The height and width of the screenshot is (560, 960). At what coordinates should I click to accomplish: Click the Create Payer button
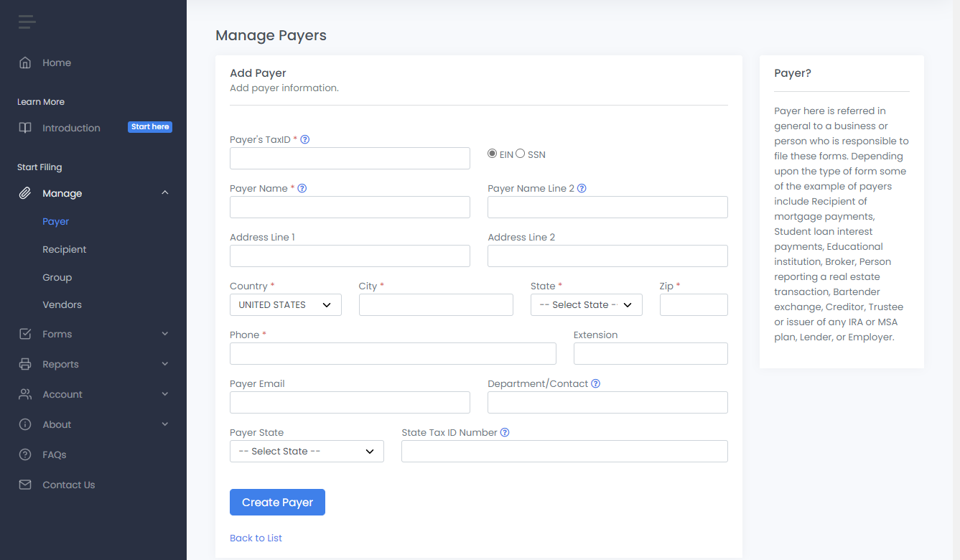[x=277, y=503]
